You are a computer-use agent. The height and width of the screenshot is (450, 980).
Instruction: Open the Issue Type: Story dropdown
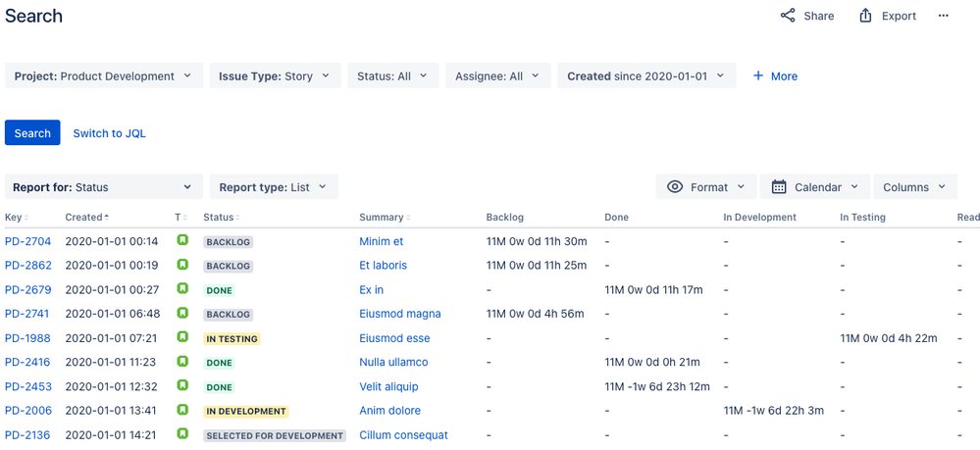(x=275, y=75)
